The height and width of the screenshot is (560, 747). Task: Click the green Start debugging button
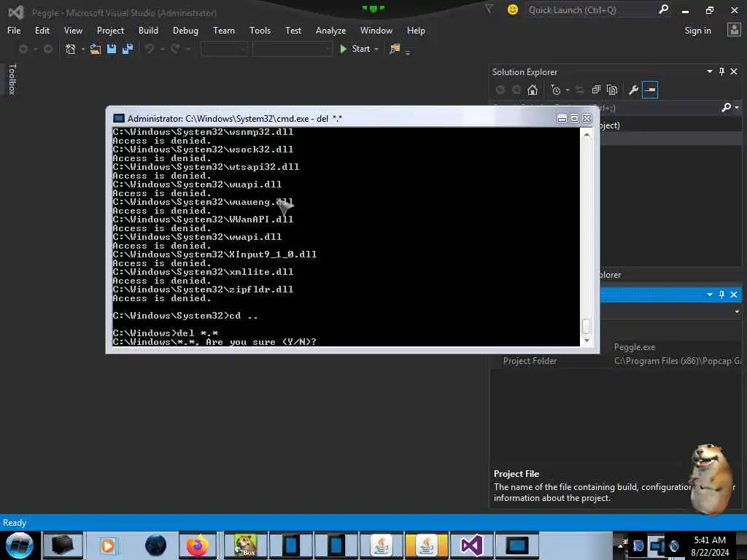(355, 49)
